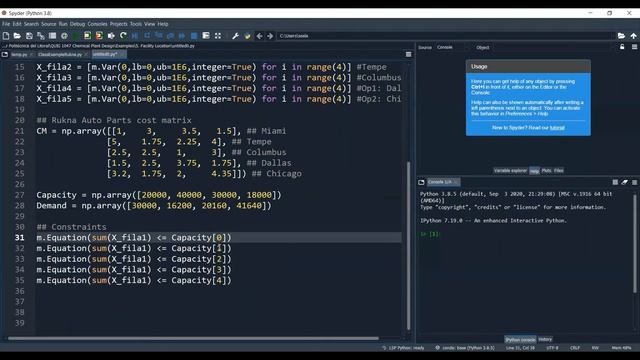Open the Tools menu
The width and height of the screenshot is (640, 360).
click(x=136, y=24)
